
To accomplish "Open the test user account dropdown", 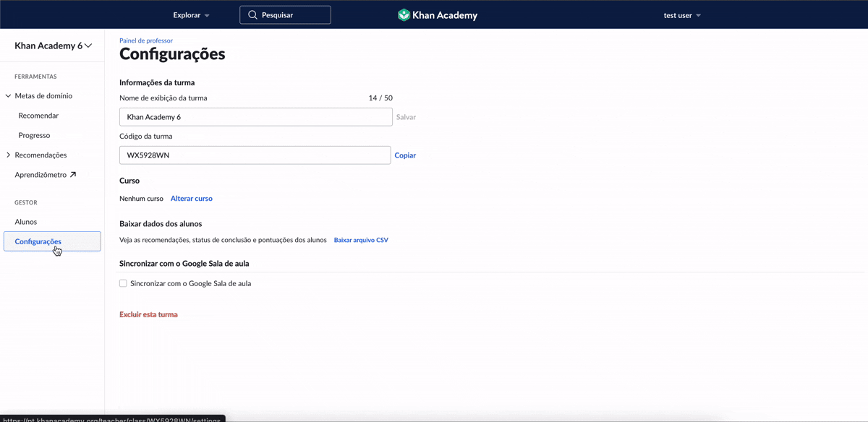I will 682,15.
